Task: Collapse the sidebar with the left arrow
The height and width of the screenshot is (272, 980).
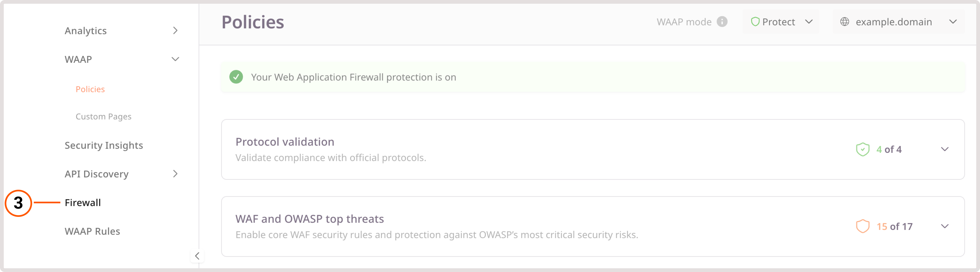Action: (197, 256)
